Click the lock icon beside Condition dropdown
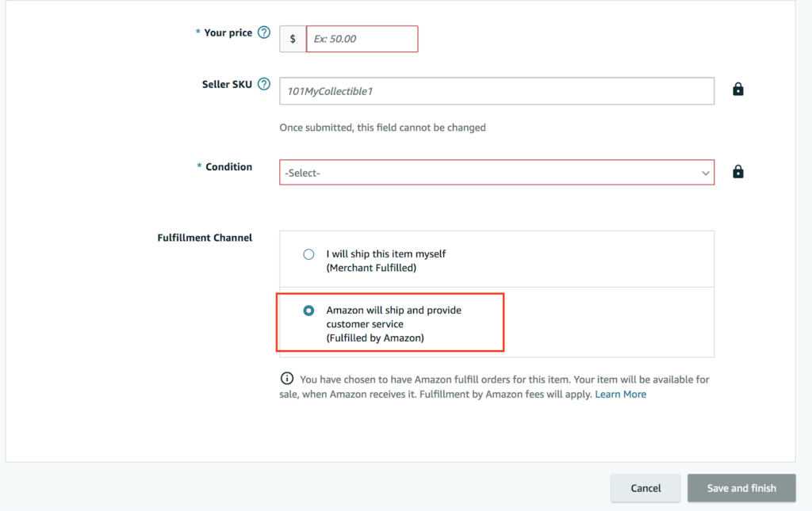The image size is (812, 511). click(738, 172)
